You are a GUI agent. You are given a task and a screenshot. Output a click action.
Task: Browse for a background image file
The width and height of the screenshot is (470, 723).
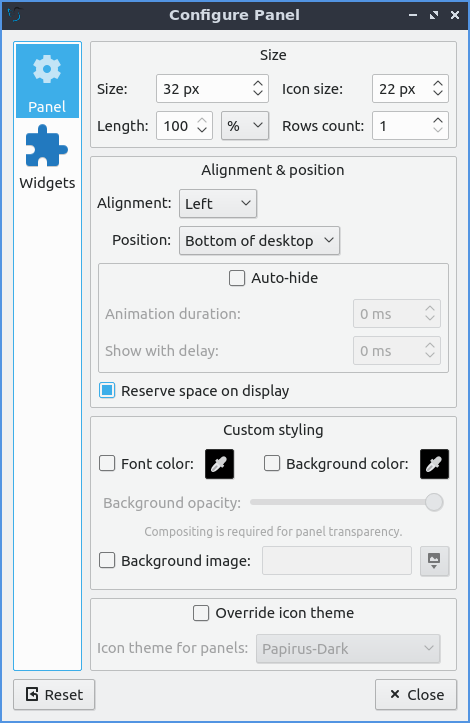pos(434,561)
